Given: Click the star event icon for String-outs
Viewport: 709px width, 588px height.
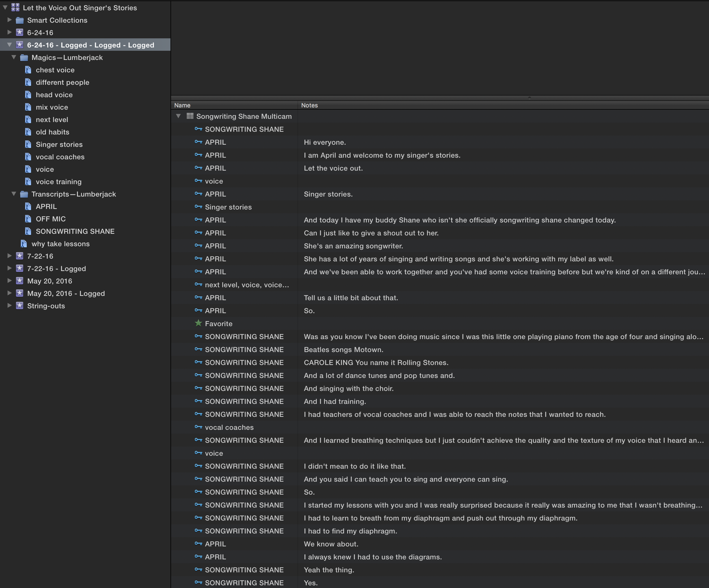Looking at the screenshot, I should coord(19,306).
